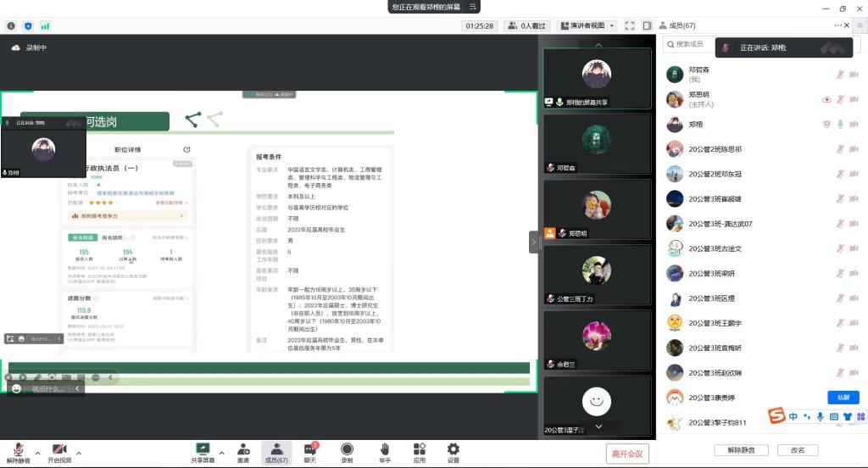Image resolution: width=868 pixels, height=468 pixels.
Task: Raise hand with 举手 icon
Action: 385,453
